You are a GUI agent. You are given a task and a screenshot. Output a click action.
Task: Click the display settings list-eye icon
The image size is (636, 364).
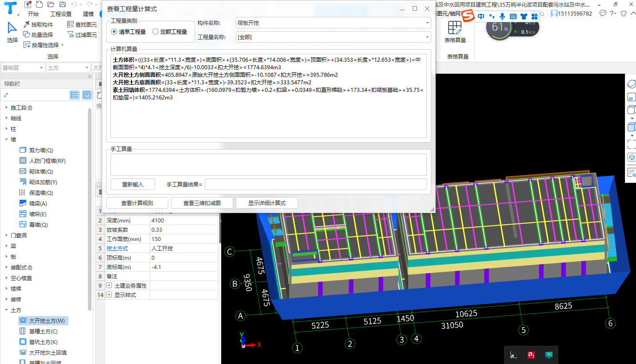[x=632, y=172]
